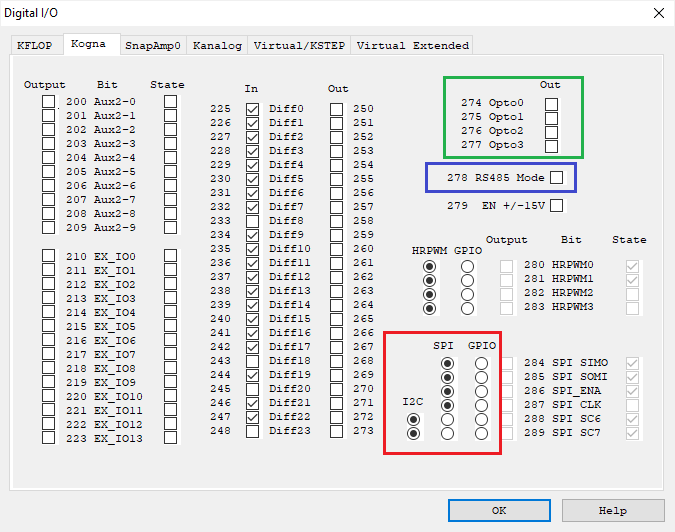Toggle the Opto0 Out checkbox
675x532 pixels.
pos(552,104)
